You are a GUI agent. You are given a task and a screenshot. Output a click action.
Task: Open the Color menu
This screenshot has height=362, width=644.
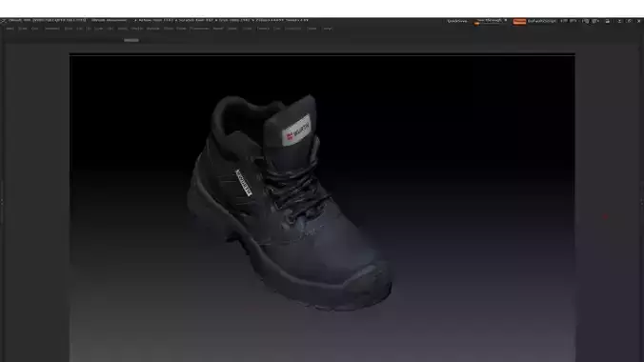35,29
